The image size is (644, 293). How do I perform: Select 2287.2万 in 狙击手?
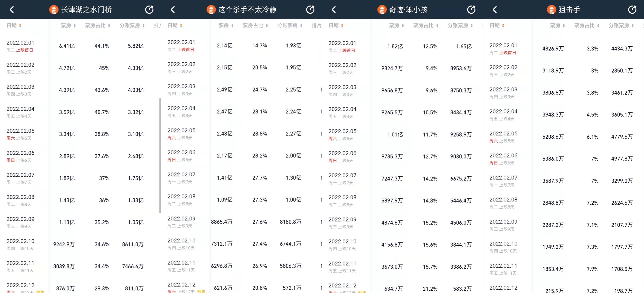click(553, 225)
